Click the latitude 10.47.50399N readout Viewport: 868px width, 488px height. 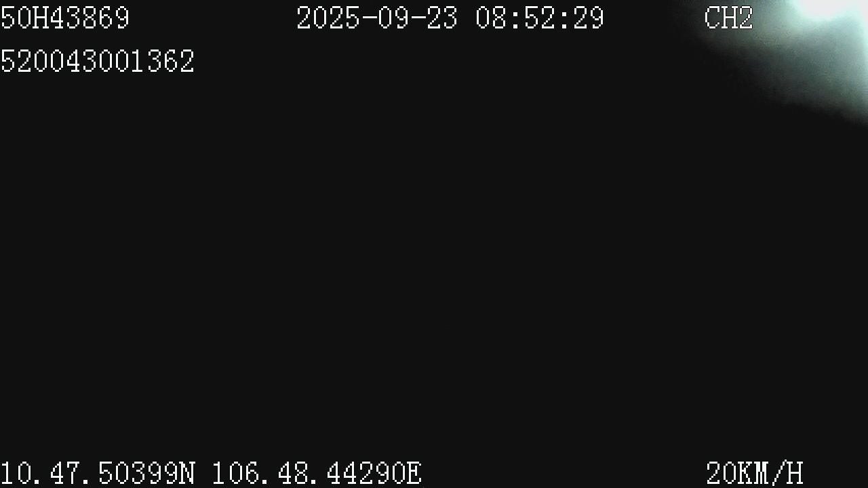click(x=98, y=473)
